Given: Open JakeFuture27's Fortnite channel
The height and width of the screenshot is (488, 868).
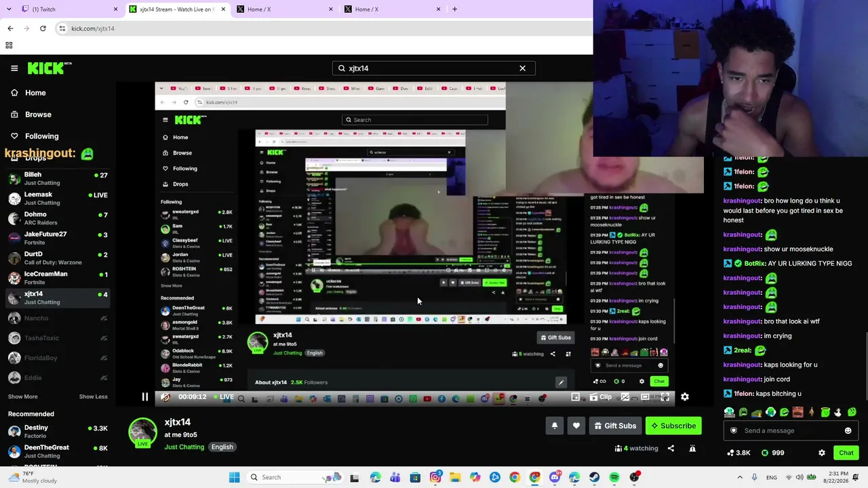Looking at the screenshot, I should (x=58, y=239).
